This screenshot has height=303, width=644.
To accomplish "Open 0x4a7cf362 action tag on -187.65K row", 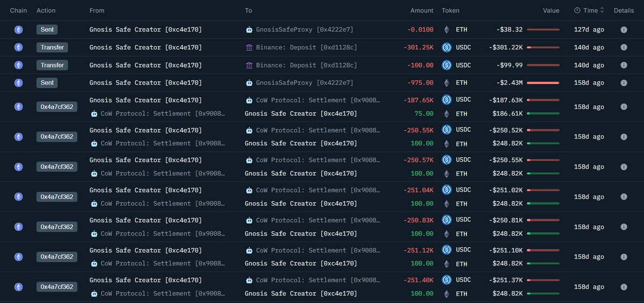I will [57, 107].
